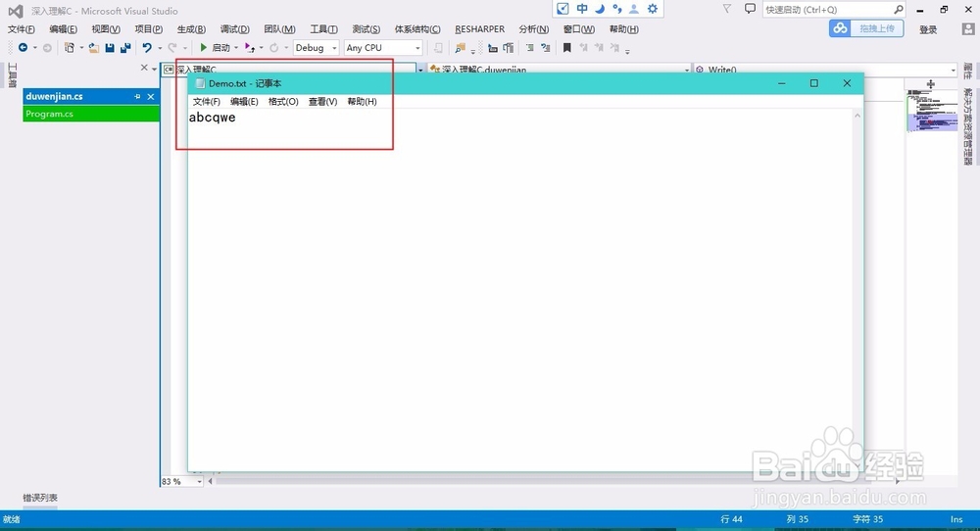Click the Save All icon
The image size is (980, 531).
point(125,47)
